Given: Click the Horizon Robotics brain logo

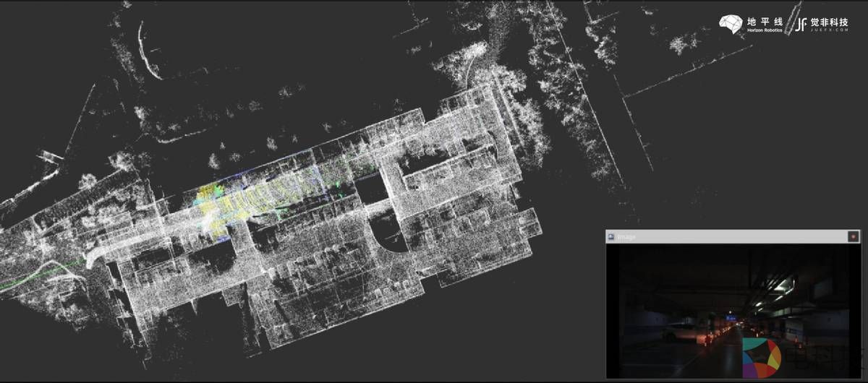Looking at the screenshot, I should (x=731, y=24).
